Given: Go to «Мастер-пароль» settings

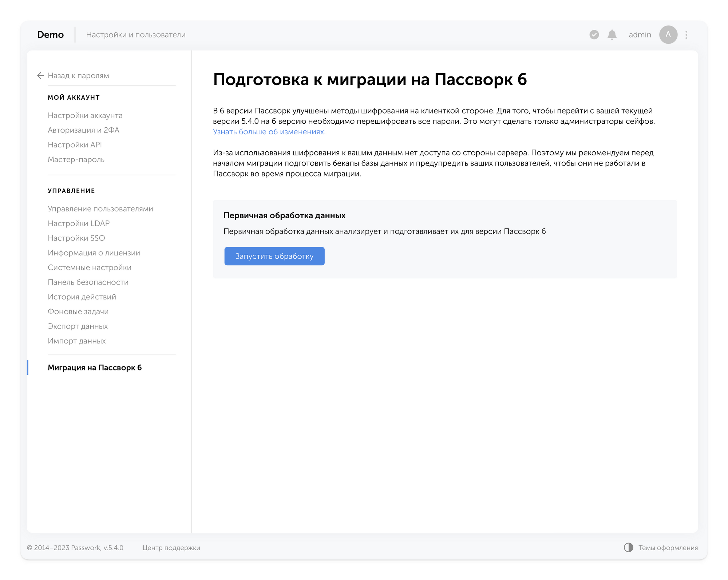Looking at the screenshot, I should click(x=76, y=159).
